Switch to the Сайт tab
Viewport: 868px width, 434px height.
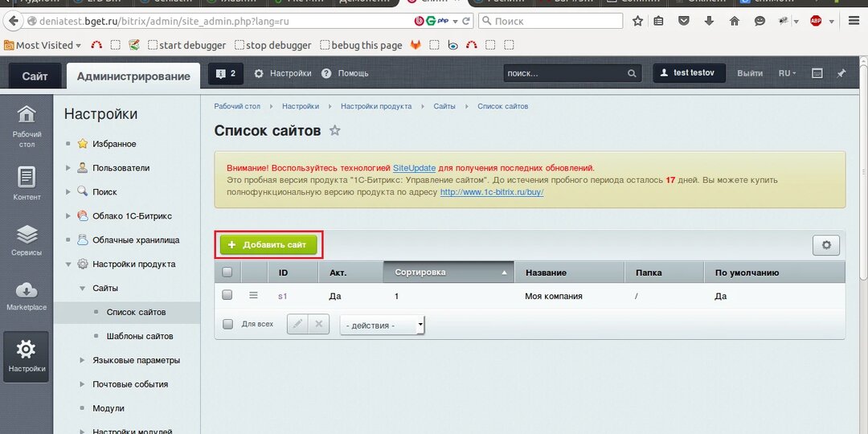tap(35, 76)
